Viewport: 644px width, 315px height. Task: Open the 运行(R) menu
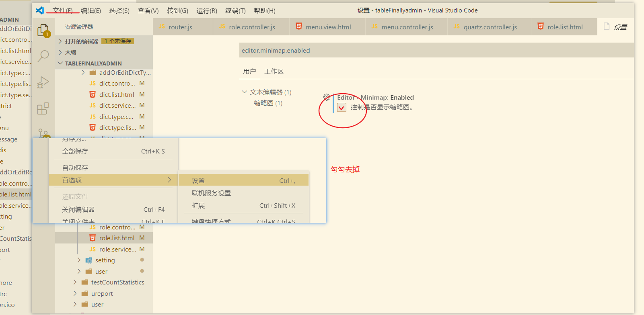[x=207, y=10]
